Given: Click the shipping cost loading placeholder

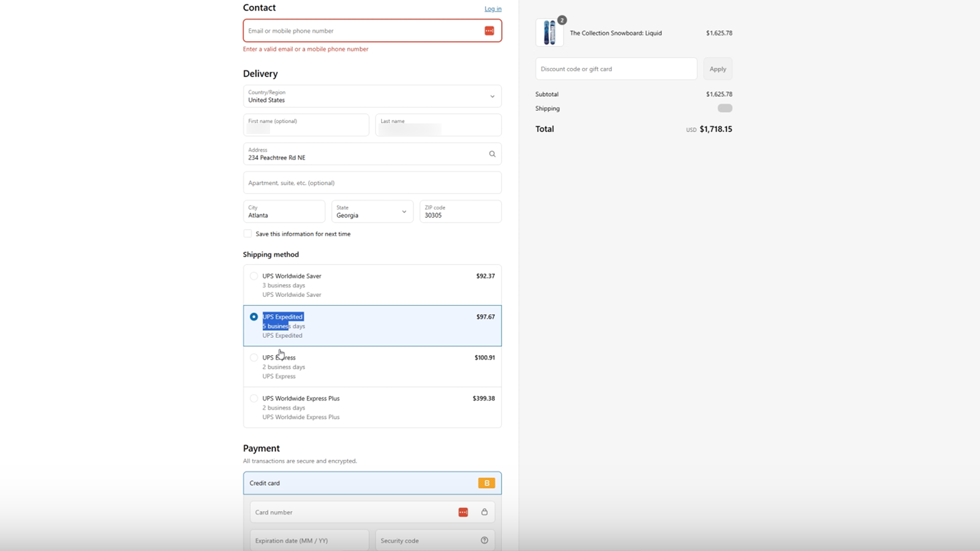Looking at the screenshot, I should [x=725, y=108].
